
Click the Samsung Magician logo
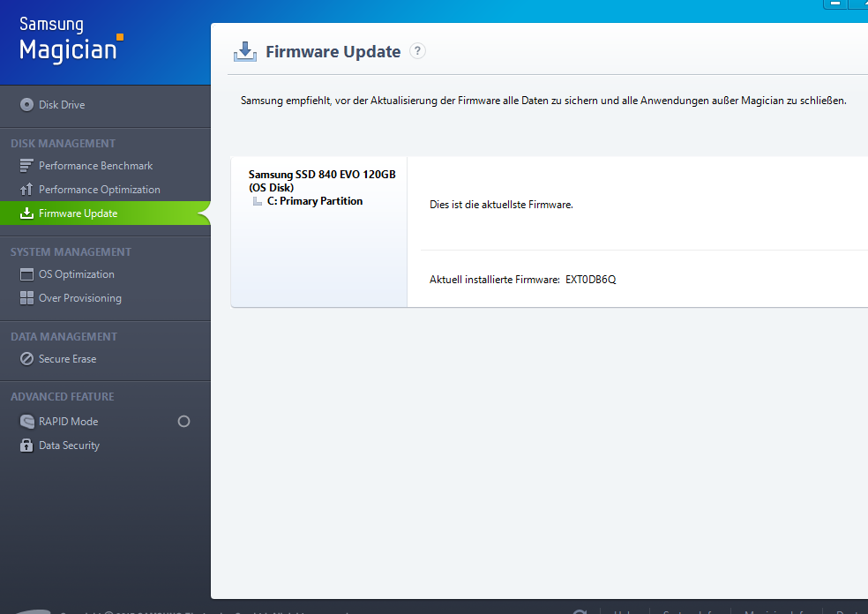(71, 40)
